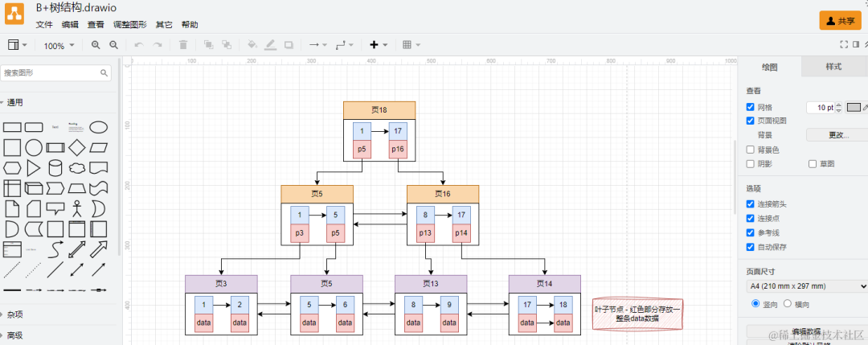The width and height of the screenshot is (868, 345).
Task: Toggle the format panel icon
Action: (857, 45)
